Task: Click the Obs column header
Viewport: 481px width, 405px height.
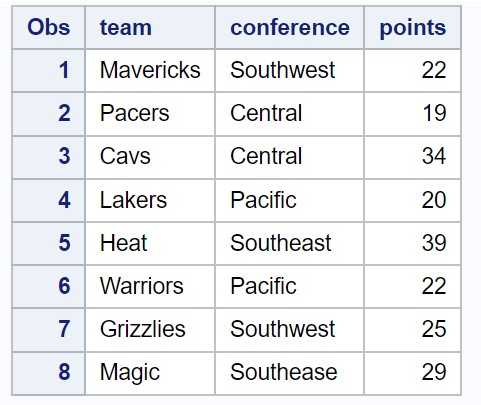Action: (48, 27)
